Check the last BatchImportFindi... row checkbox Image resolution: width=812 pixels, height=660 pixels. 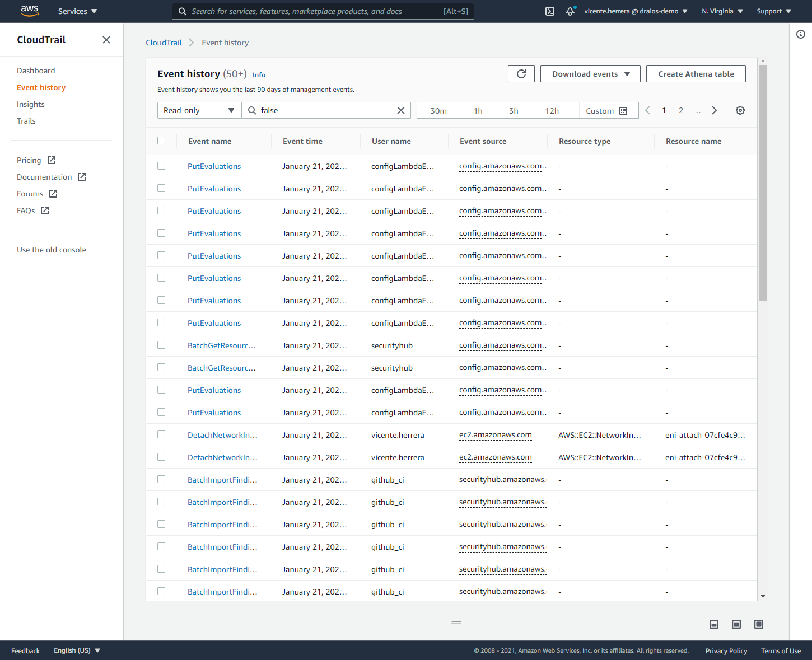(161, 591)
